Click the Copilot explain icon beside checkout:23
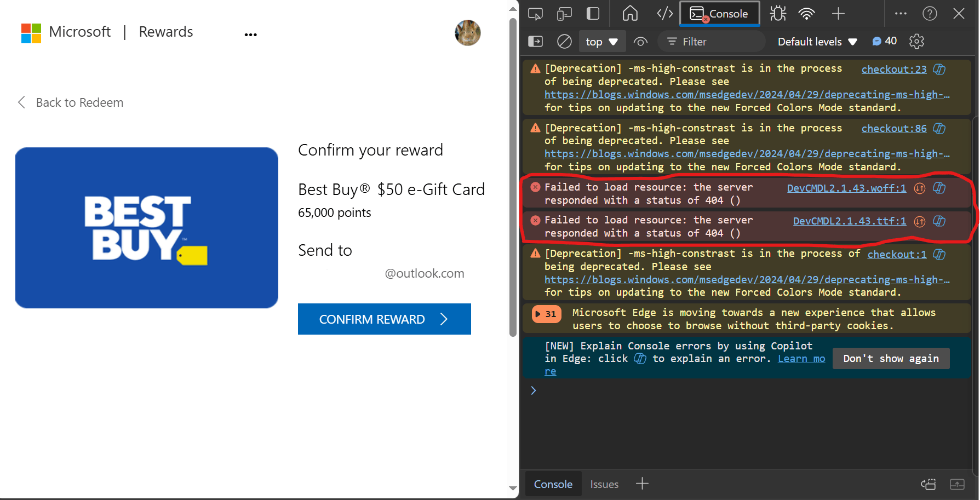 (939, 69)
